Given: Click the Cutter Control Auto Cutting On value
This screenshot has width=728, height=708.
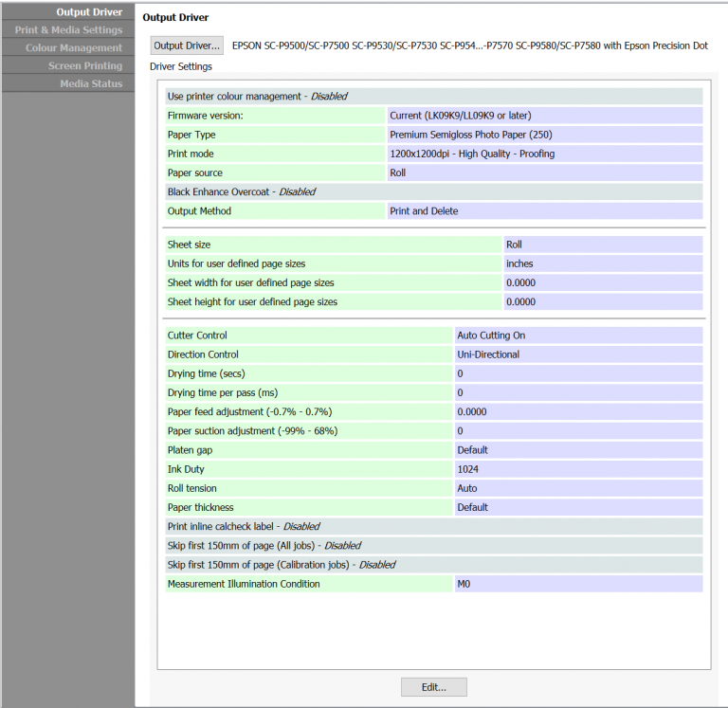Looking at the screenshot, I should click(x=579, y=336).
